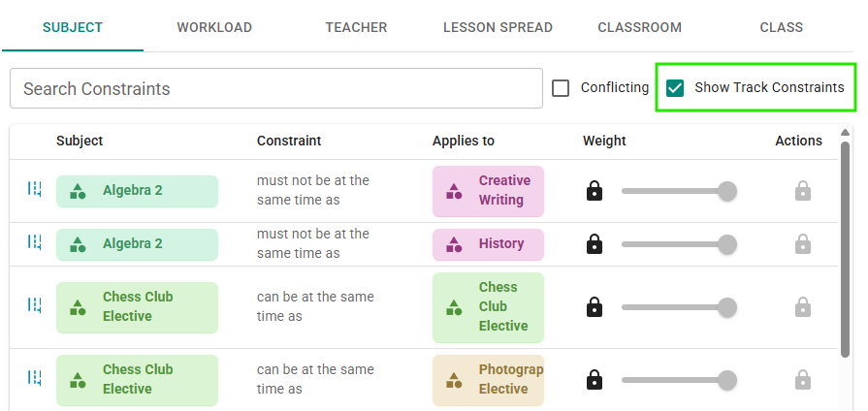The height and width of the screenshot is (411, 868).
Task: Uncheck Show Track Constraints checkbox
Action: (675, 88)
